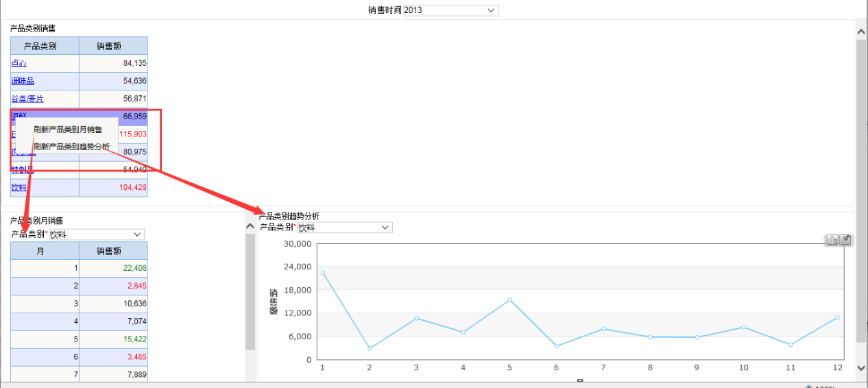This screenshot has width=868, height=388.
Task: Click the month 10 data point on chart
Action: pyautogui.click(x=743, y=327)
